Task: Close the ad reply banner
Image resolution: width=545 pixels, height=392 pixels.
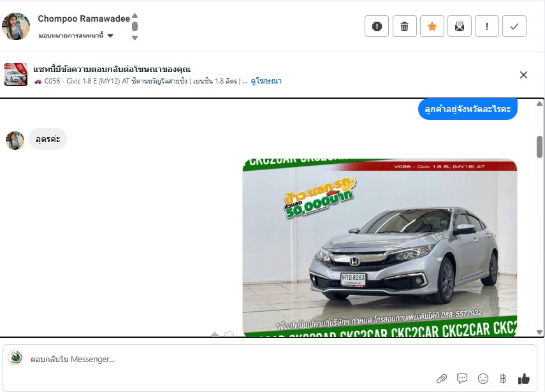Action: point(523,75)
